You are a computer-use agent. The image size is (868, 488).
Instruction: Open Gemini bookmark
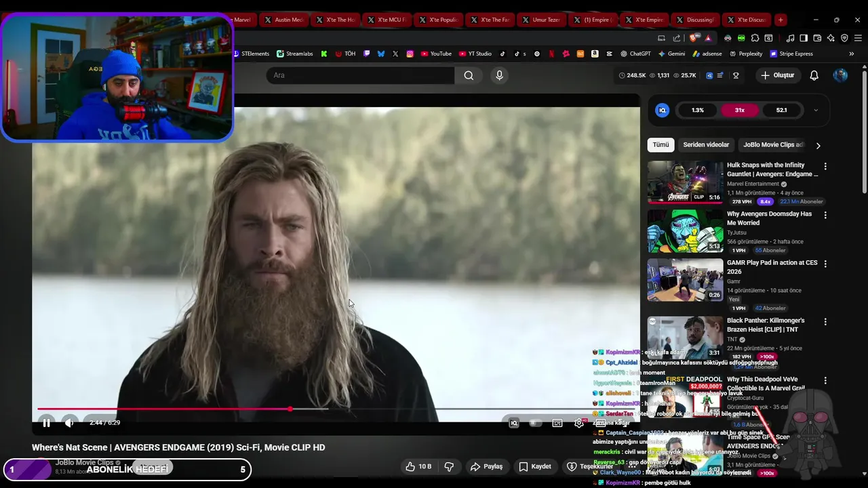pyautogui.click(x=671, y=54)
